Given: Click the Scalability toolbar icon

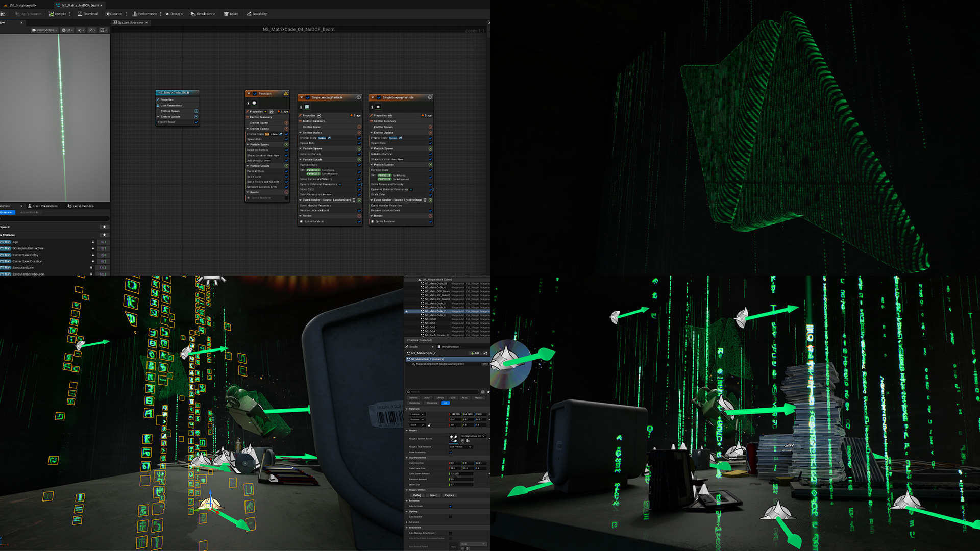Looking at the screenshot, I should click(249, 14).
